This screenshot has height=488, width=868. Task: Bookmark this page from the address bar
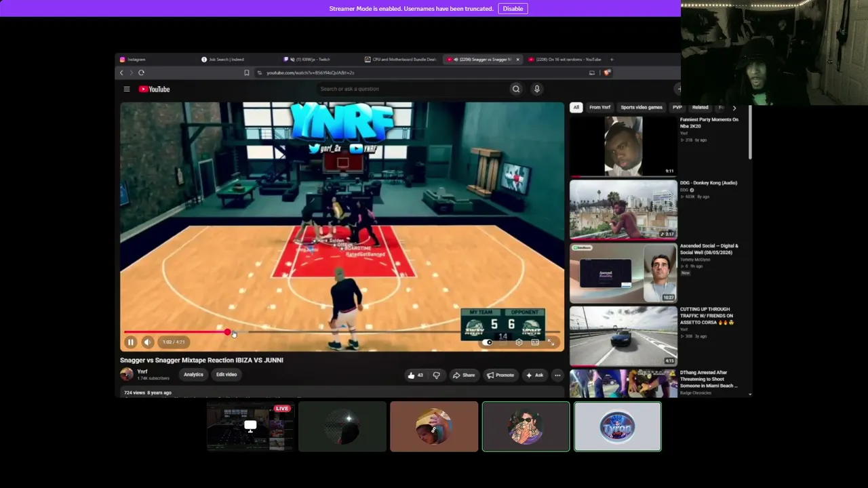pyautogui.click(x=246, y=73)
